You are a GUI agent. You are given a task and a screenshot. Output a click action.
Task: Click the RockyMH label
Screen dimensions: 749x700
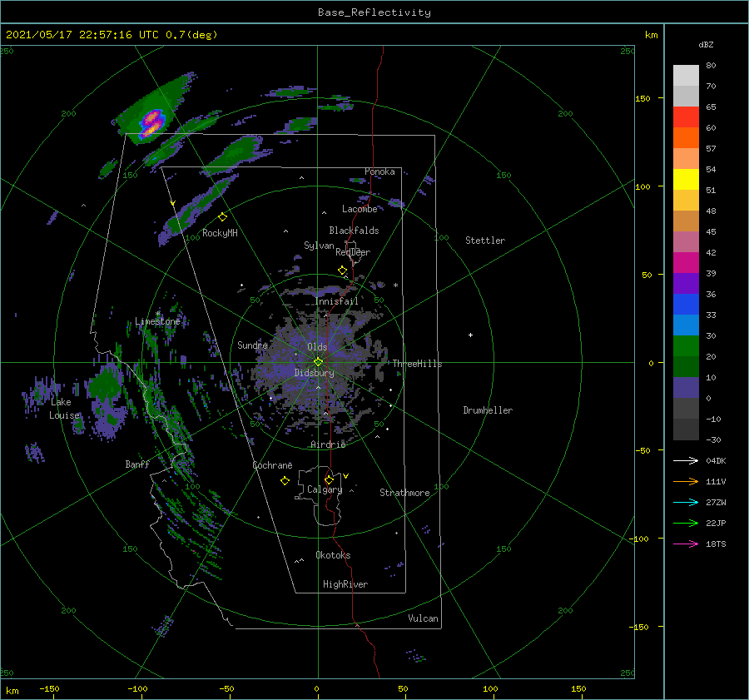[220, 233]
